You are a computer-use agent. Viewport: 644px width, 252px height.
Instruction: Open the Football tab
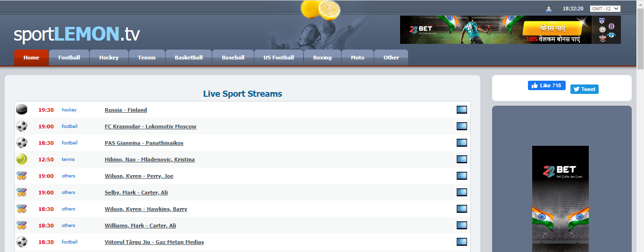pyautogui.click(x=69, y=58)
